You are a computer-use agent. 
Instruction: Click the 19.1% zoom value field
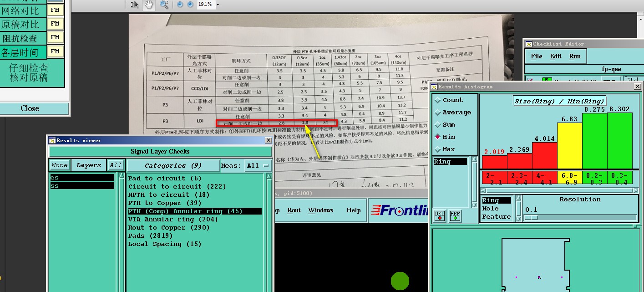(205, 4)
